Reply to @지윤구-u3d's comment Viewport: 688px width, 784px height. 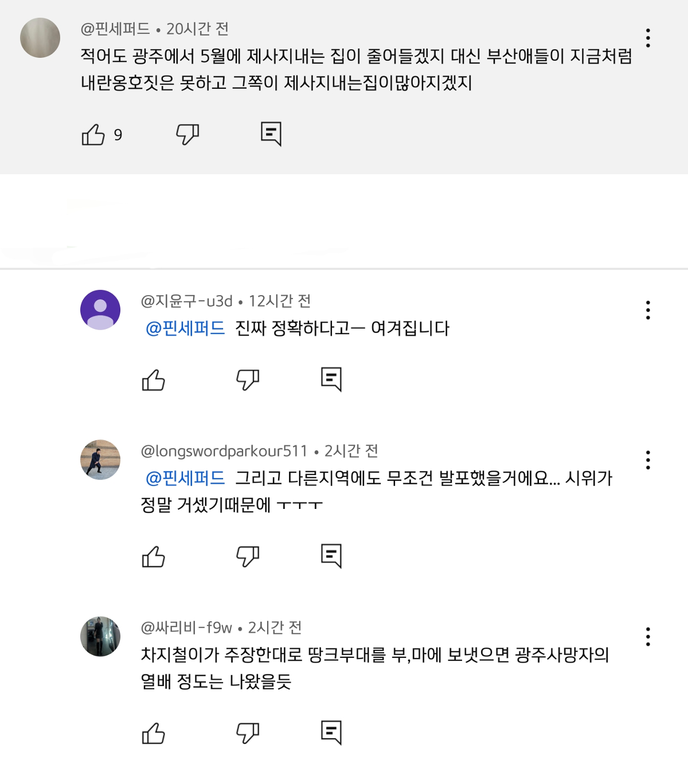point(331,379)
